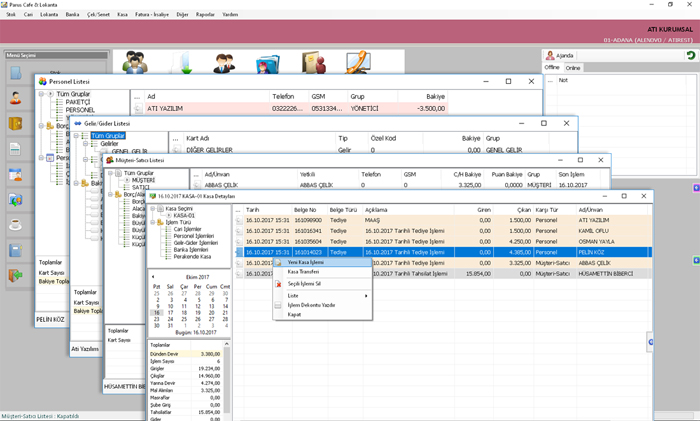Choose Kasa Transferi from context menu

pyautogui.click(x=303, y=271)
